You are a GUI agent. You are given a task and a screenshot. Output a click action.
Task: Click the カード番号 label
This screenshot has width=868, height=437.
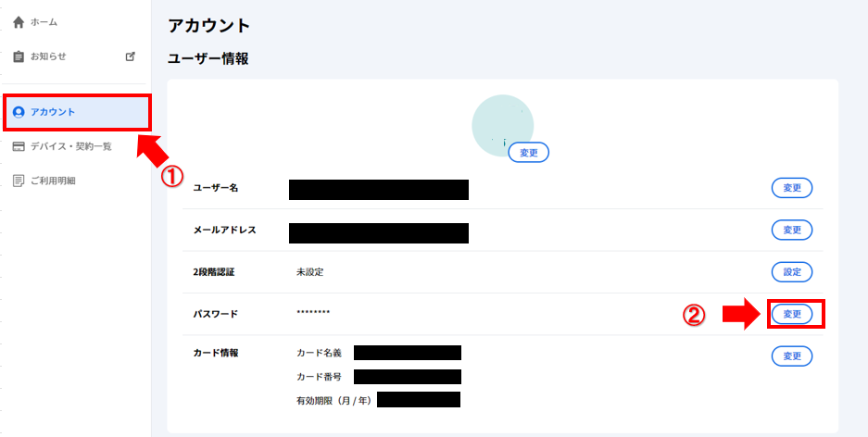click(320, 377)
